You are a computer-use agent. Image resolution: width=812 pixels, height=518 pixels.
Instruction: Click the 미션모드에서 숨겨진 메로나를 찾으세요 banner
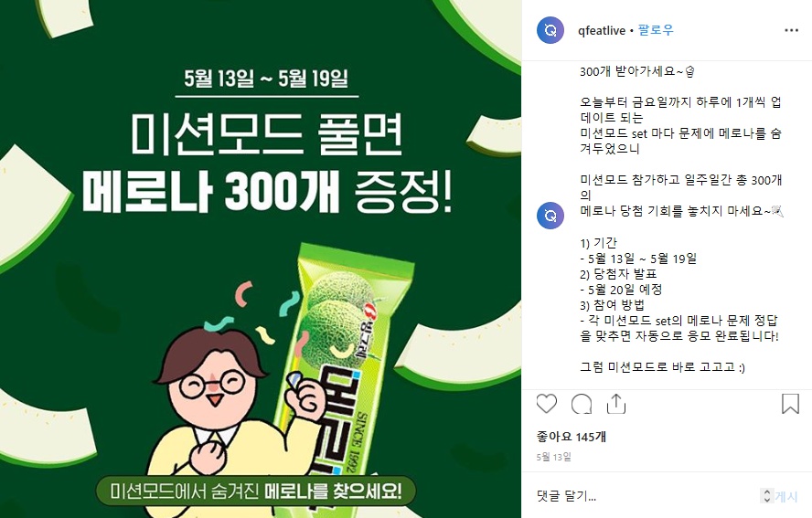[256, 491]
